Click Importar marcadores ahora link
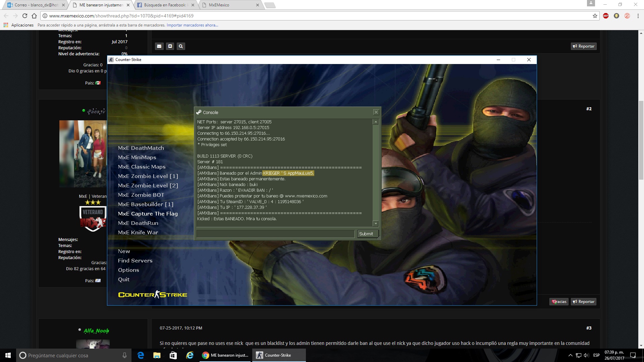Screen dimensions: 644x362 point(192,25)
